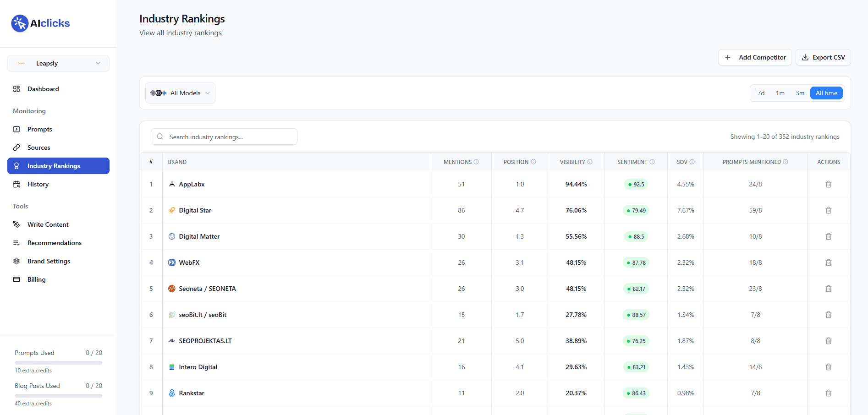Viewport: 868px width, 415px height.
Task: Click the 86.43 sentiment badge
Action: pos(636,393)
